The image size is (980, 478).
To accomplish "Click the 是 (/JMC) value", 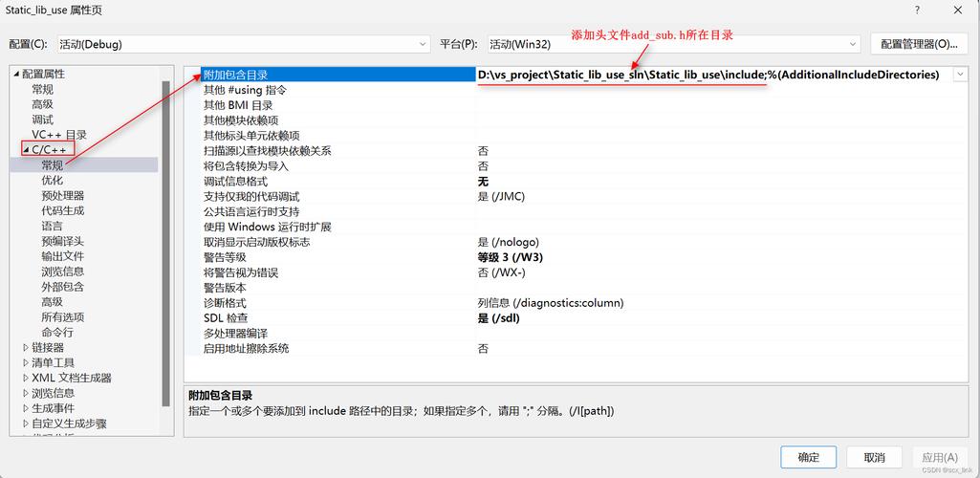I will [x=501, y=196].
